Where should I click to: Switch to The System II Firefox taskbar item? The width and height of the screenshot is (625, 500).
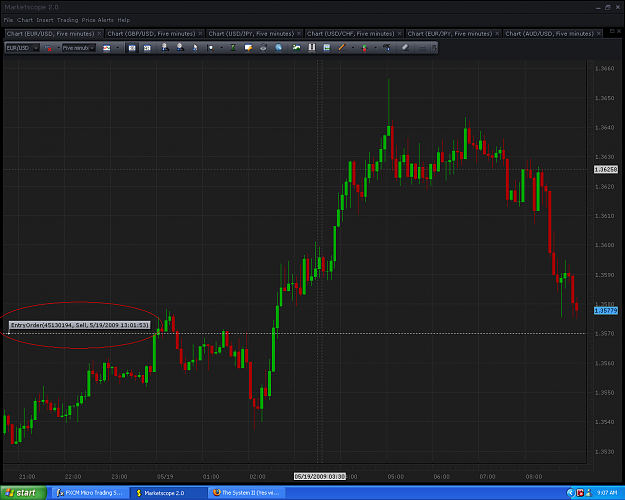[x=247, y=493]
